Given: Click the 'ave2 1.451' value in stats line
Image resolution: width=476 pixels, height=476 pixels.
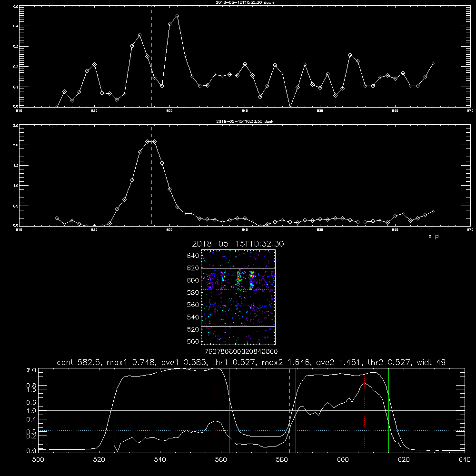Looking at the screenshot, I should (x=339, y=362).
